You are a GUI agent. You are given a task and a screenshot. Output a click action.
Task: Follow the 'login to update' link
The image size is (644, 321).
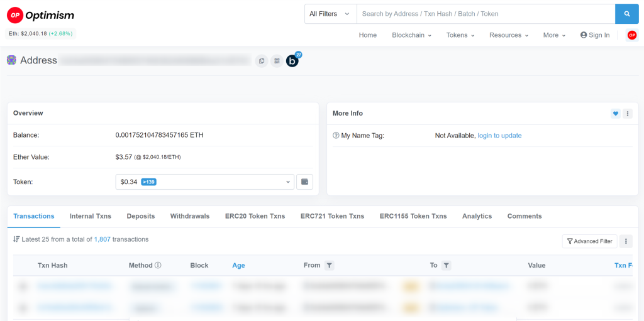499,136
